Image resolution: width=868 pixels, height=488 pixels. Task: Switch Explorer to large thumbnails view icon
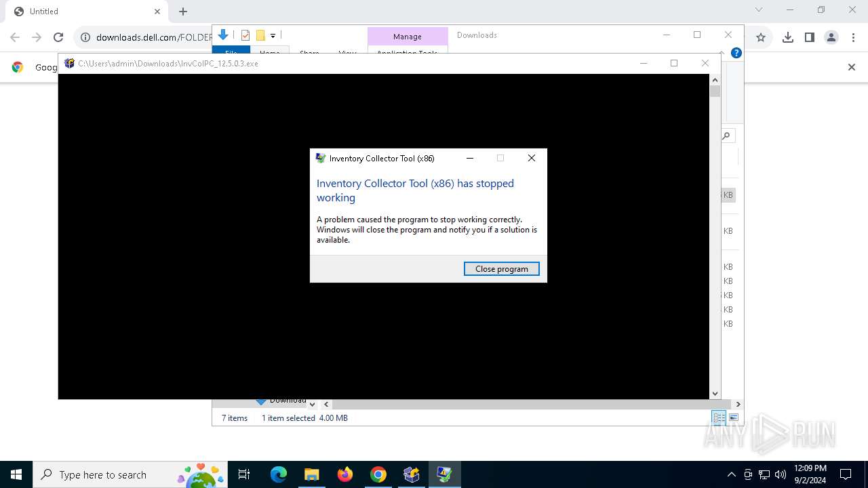click(734, 418)
